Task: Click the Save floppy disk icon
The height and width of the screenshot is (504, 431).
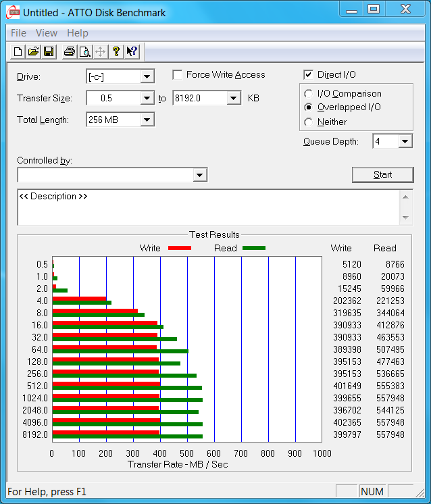Action: click(49, 51)
